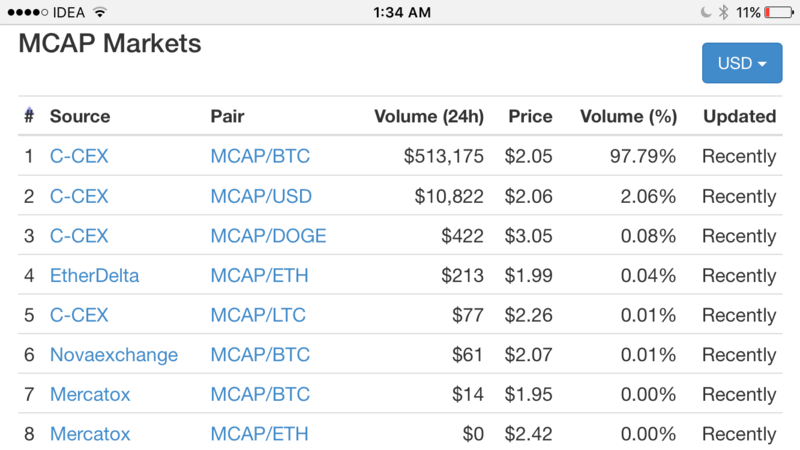Tap the Wi-Fi status icon
The height and width of the screenshot is (450, 800).
pos(99,13)
